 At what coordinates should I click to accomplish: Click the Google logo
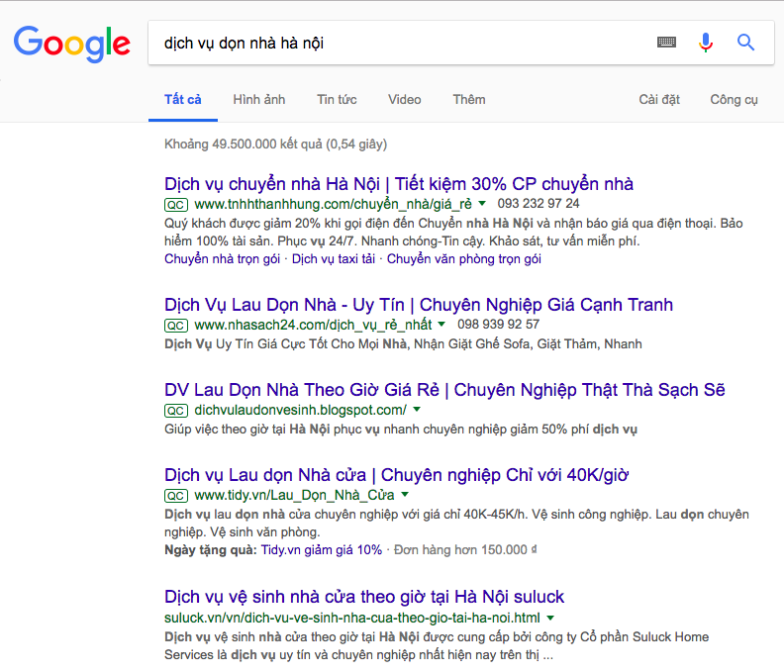tap(72, 44)
